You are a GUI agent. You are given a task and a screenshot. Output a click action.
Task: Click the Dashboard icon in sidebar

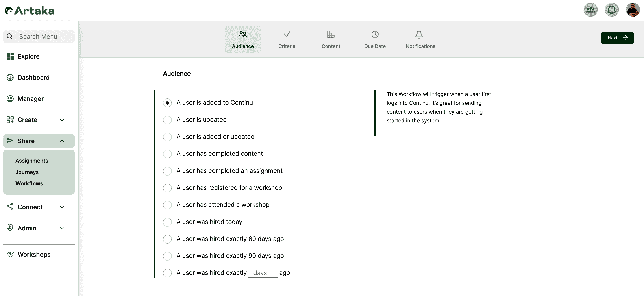[10, 78]
